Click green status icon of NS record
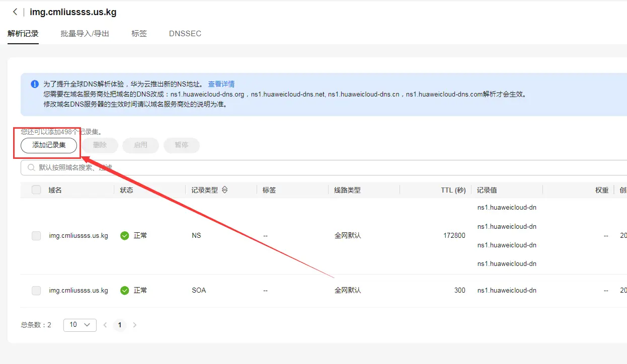627x364 pixels. click(125, 235)
